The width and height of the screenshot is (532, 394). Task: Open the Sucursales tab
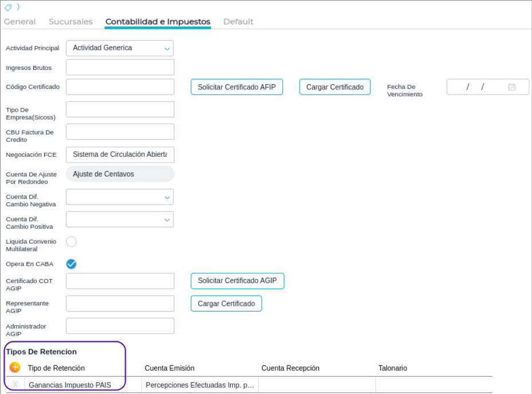click(x=70, y=22)
